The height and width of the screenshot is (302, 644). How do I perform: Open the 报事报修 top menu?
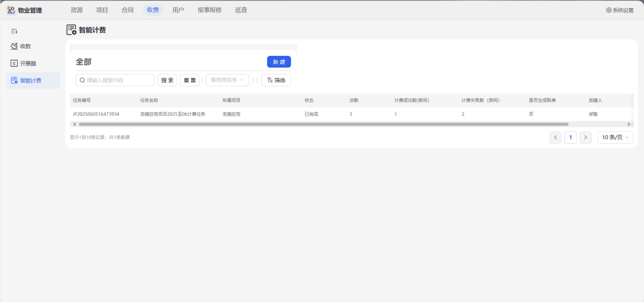pos(210,10)
